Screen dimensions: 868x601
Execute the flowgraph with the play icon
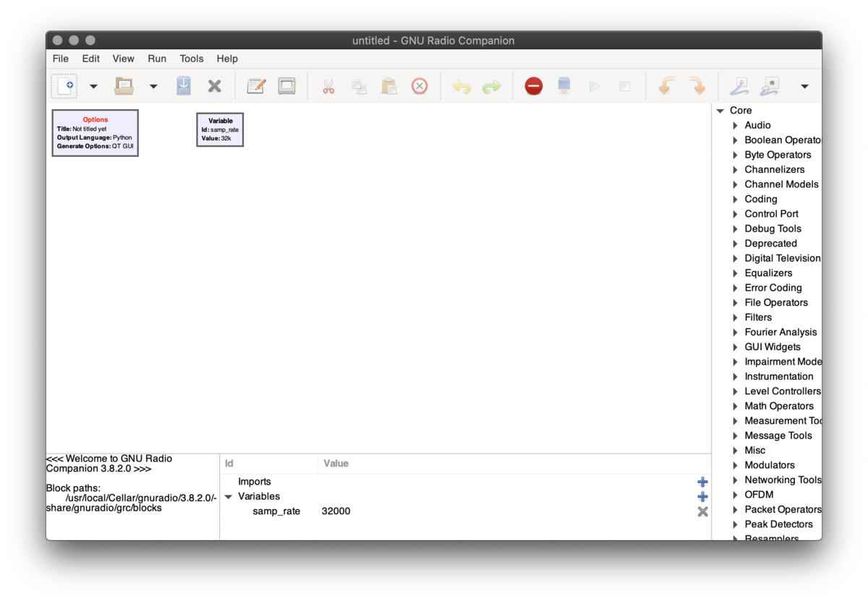pyautogui.click(x=595, y=86)
